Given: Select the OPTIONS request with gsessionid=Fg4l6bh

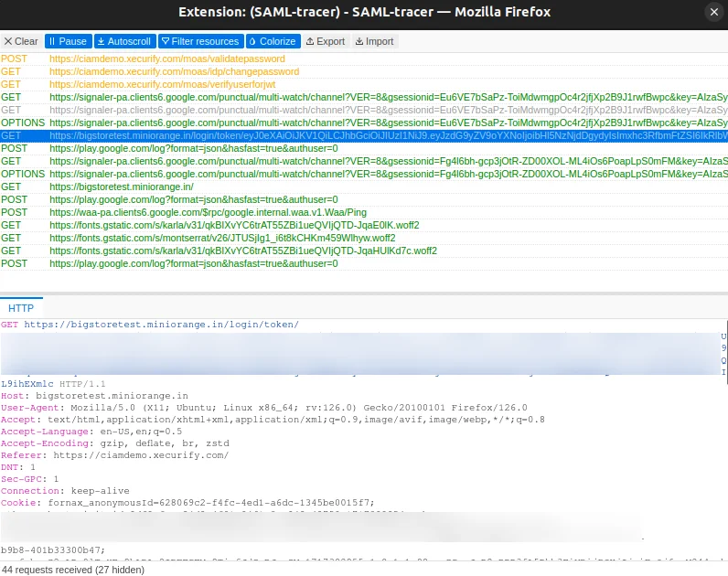Looking at the screenshot, I should (364, 174).
